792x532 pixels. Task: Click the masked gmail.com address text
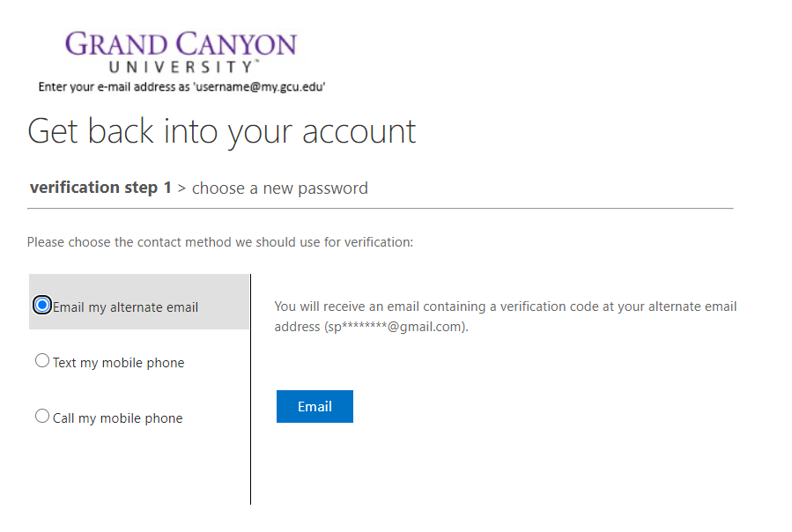tap(396, 327)
